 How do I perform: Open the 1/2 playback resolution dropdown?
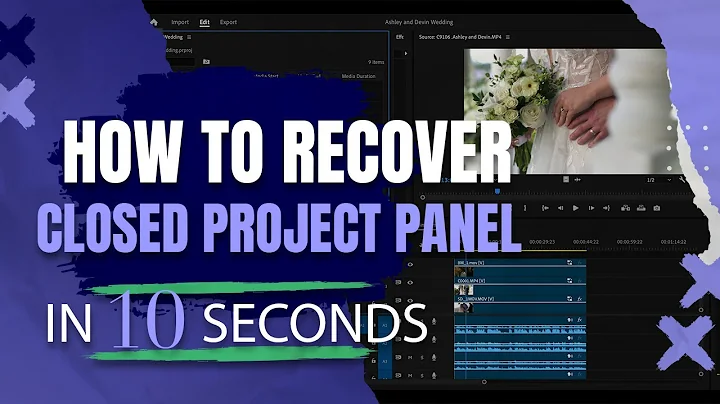pos(659,180)
